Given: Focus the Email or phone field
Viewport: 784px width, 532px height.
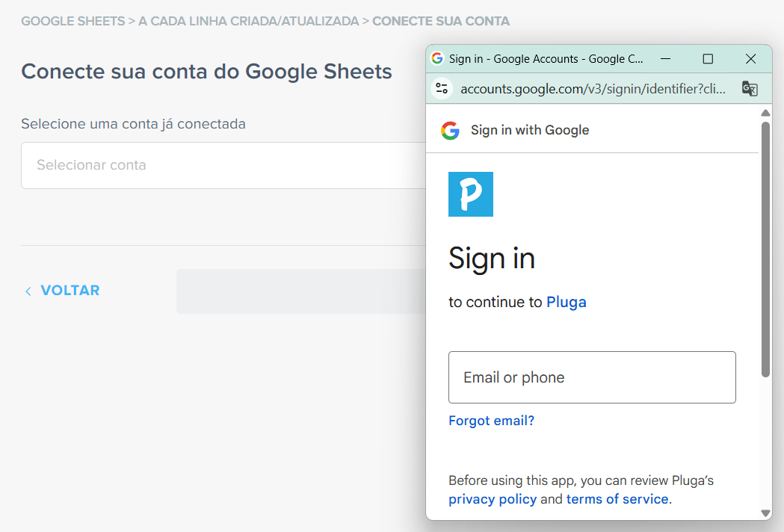Looking at the screenshot, I should (592, 377).
